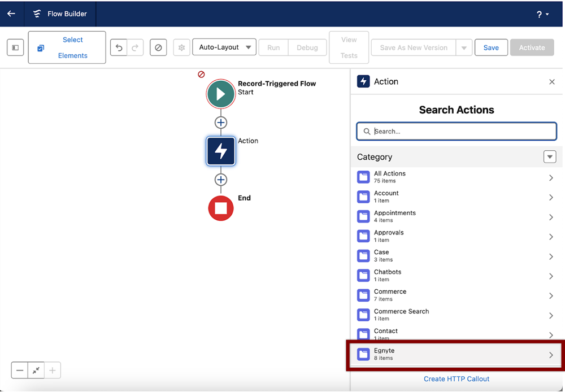The image size is (565, 392).
Task: Select the Record-Triggered Flow Start node
Action: [221, 94]
